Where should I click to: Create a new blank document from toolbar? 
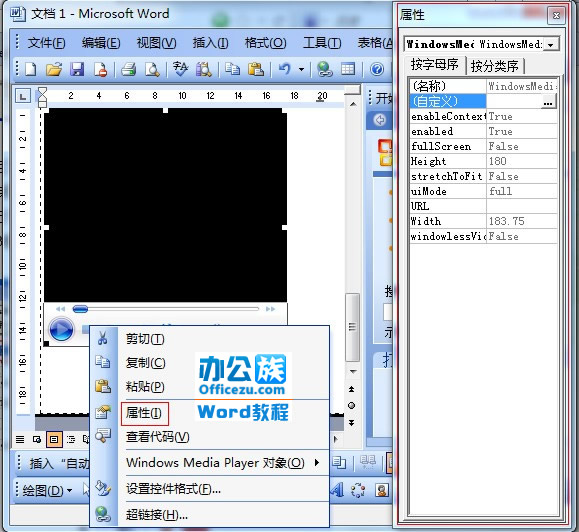coord(31,69)
